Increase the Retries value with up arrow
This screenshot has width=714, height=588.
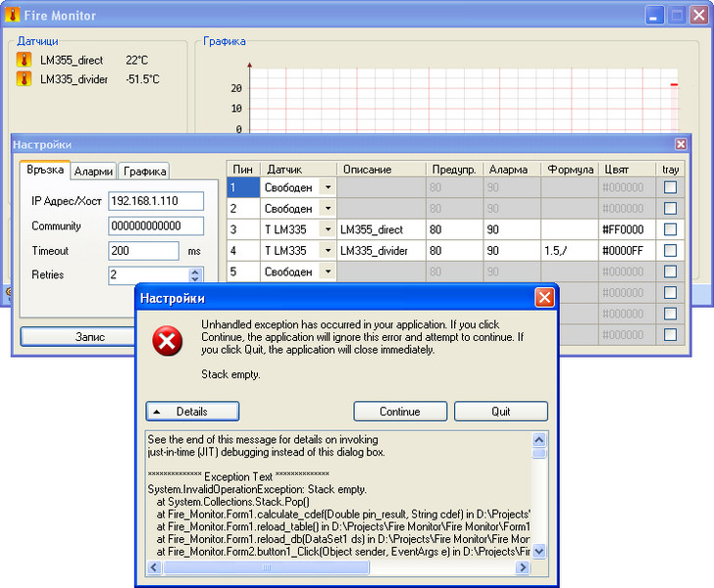[195, 271]
